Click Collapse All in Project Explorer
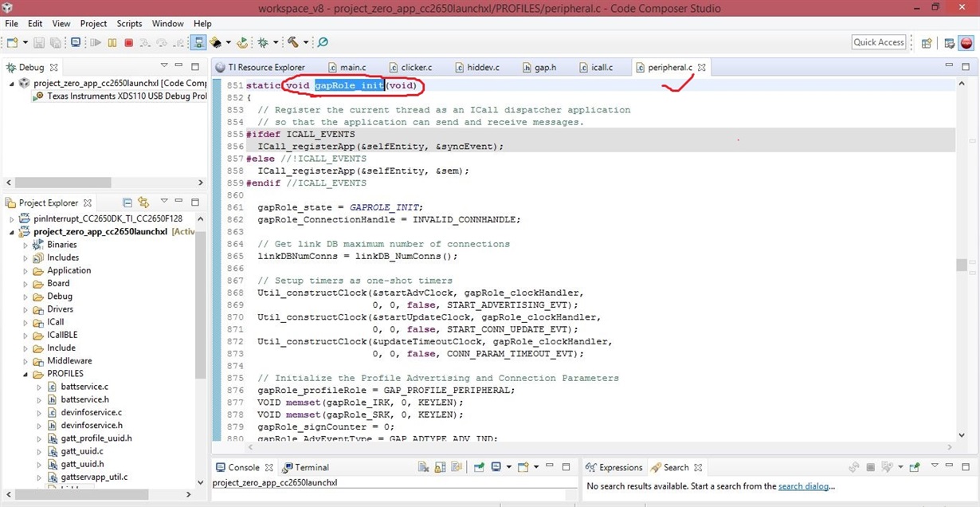 (127, 202)
